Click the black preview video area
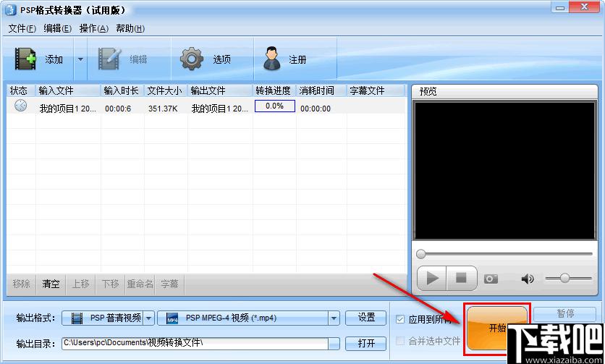The image size is (605, 364). pyautogui.click(x=504, y=170)
